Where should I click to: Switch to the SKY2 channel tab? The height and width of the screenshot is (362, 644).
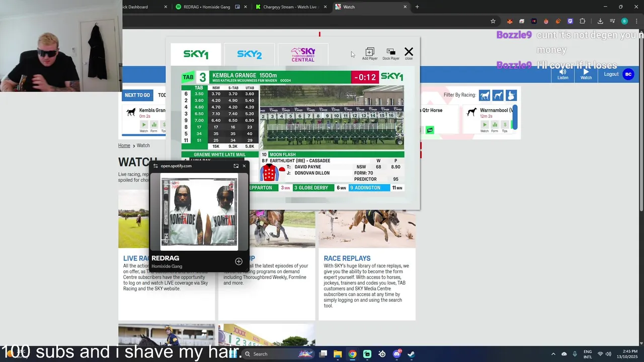point(250,54)
